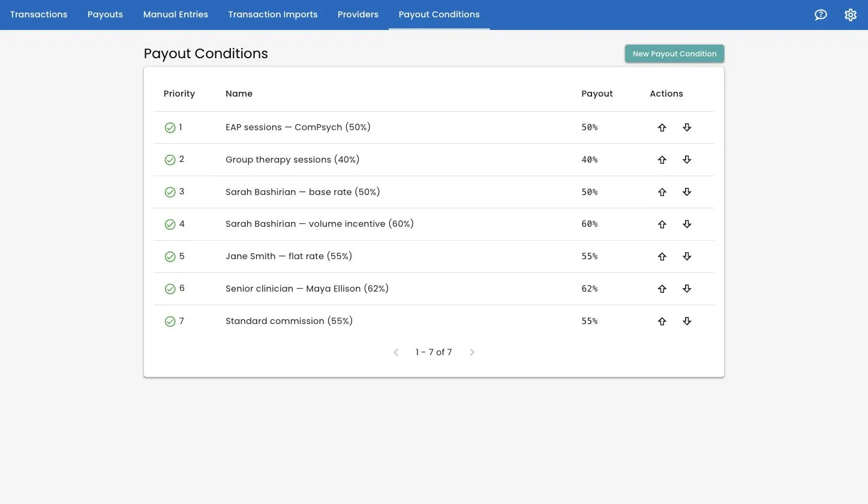Open the Manual Entries tab
The image size is (868, 504).
point(176,14)
